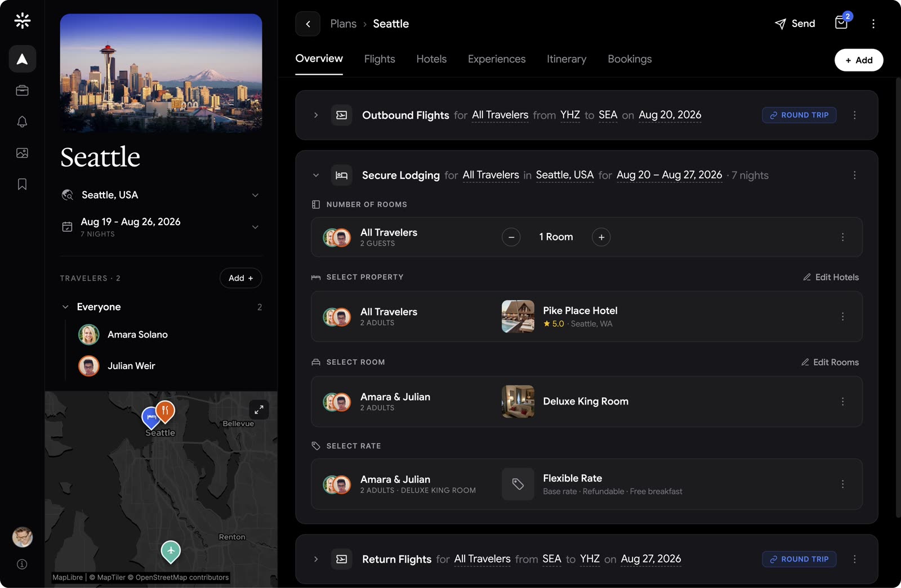Switch to the Bookings tab
901x588 pixels.
[630, 59]
